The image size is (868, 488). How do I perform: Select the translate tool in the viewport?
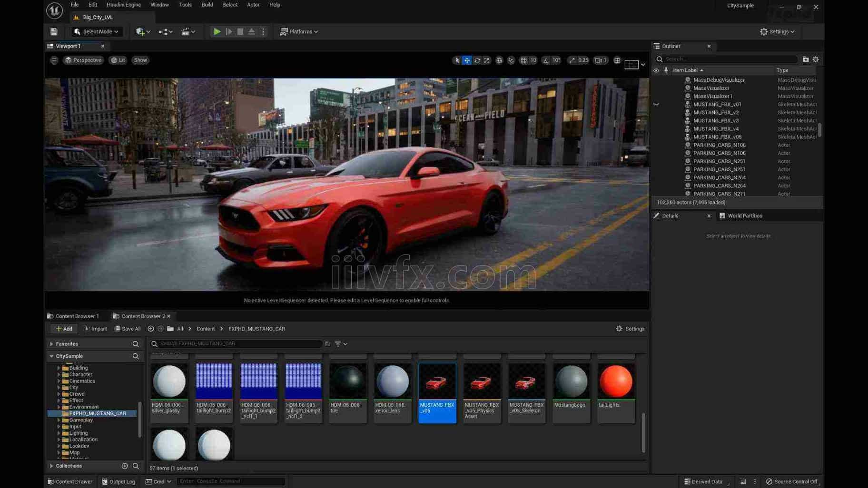467,60
